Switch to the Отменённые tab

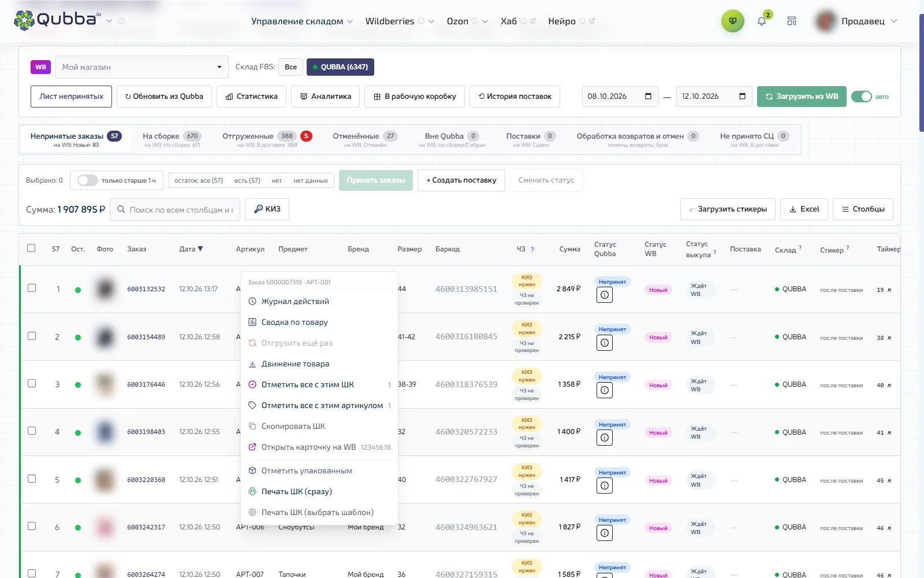[x=365, y=139]
